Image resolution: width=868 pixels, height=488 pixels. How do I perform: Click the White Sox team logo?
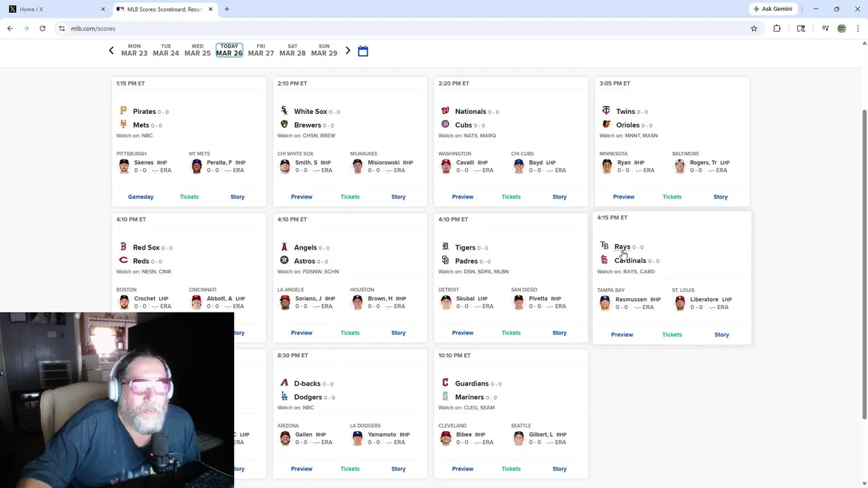pos(284,111)
